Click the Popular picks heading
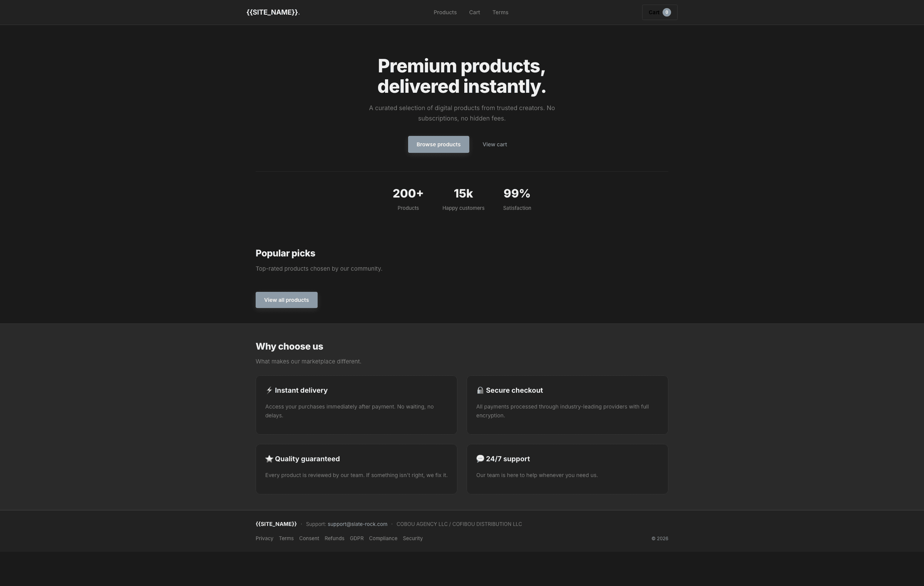Screen dimensions: 924x586 click(285, 253)
